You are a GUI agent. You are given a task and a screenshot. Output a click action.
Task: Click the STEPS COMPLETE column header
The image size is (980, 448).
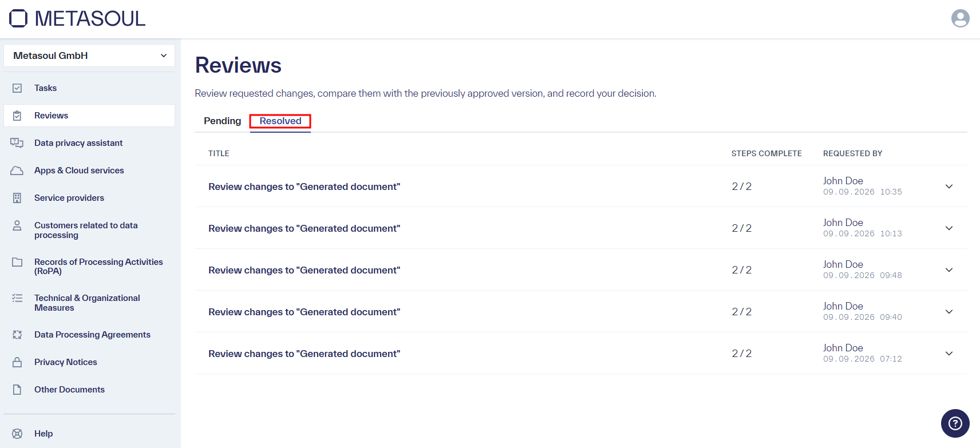(766, 153)
